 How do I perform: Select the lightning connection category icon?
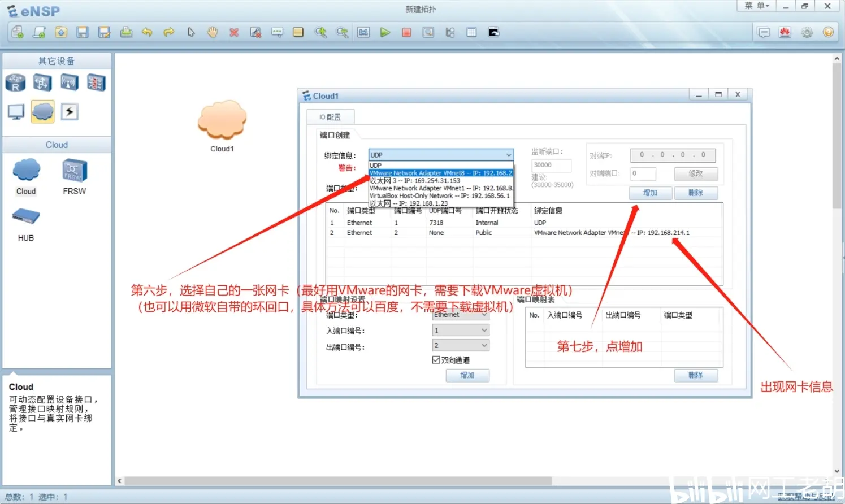(69, 112)
